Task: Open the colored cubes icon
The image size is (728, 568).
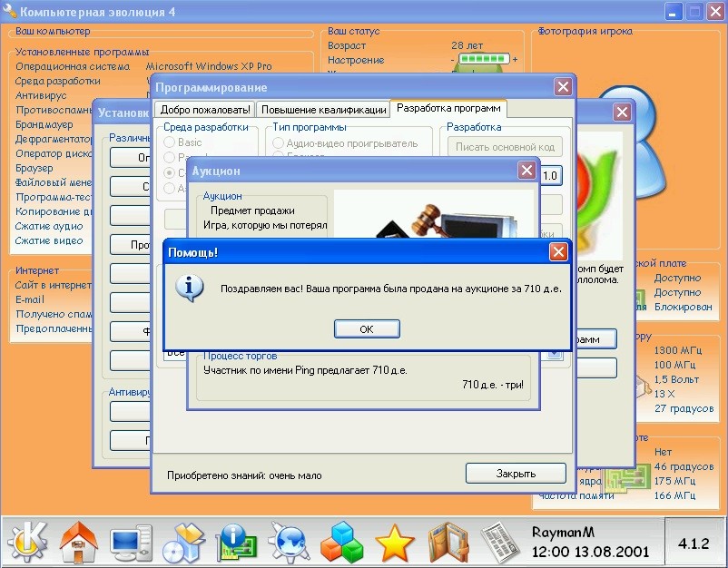Action: tap(341, 542)
